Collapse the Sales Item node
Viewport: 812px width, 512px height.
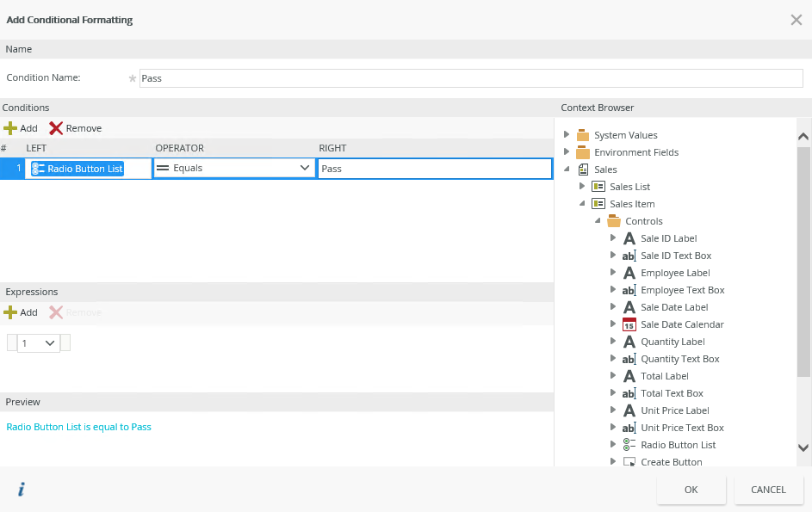pyautogui.click(x=582, y=204)
